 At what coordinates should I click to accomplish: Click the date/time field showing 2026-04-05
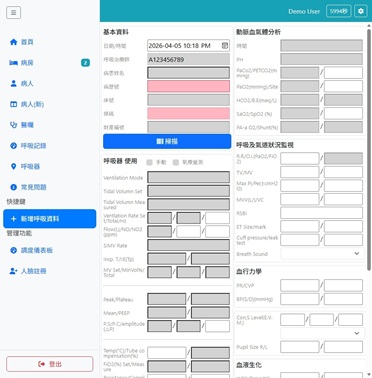click(x=188, y=46)
